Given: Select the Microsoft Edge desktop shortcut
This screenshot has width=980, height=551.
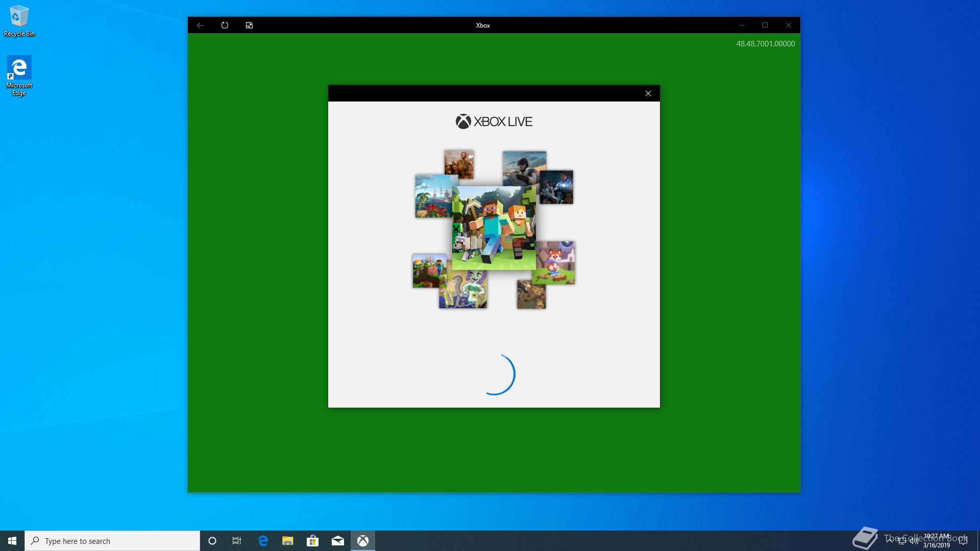Looking at the screenshot, I should click(19, 76).
